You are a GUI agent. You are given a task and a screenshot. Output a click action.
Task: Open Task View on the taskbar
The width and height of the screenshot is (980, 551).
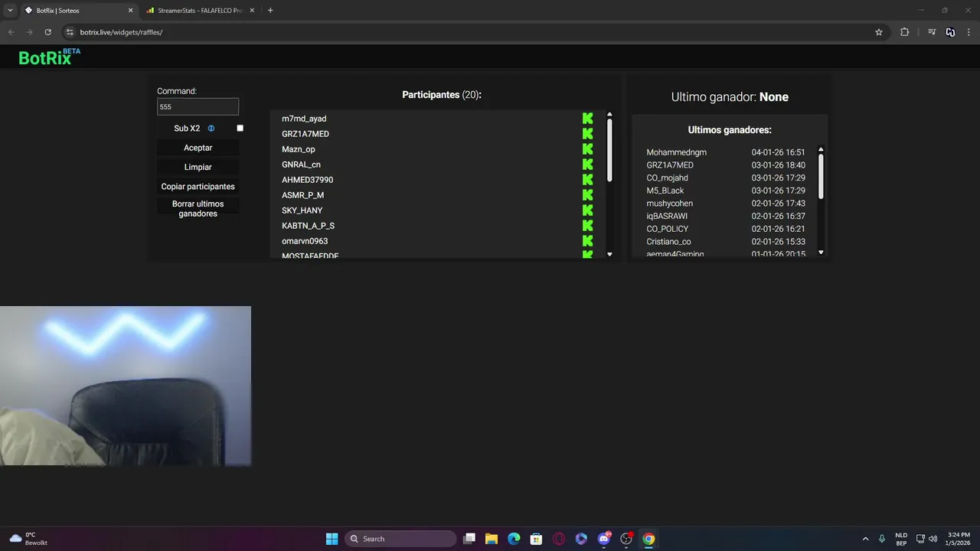click(x=469, y=539)
